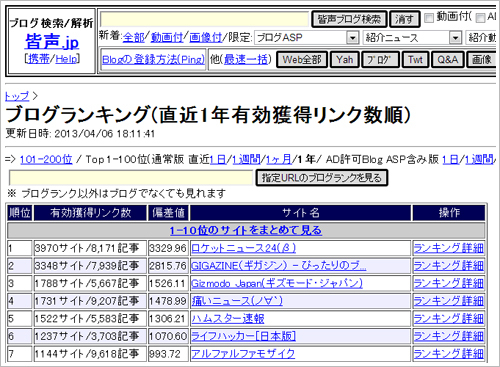This screenshot has width=500, height=367.
Task: Focus the blog search input field
Action: [x=205, y=19]
